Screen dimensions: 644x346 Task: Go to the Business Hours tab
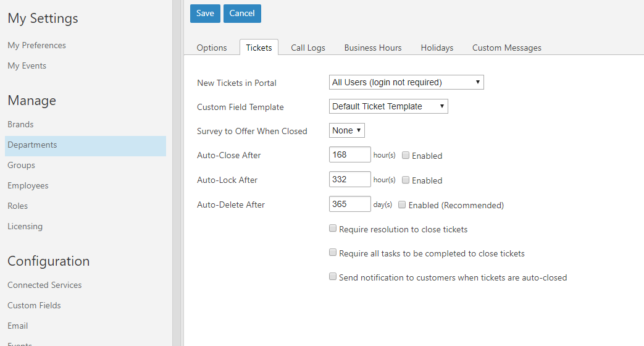pyautogui.click(x=373, y=48)
